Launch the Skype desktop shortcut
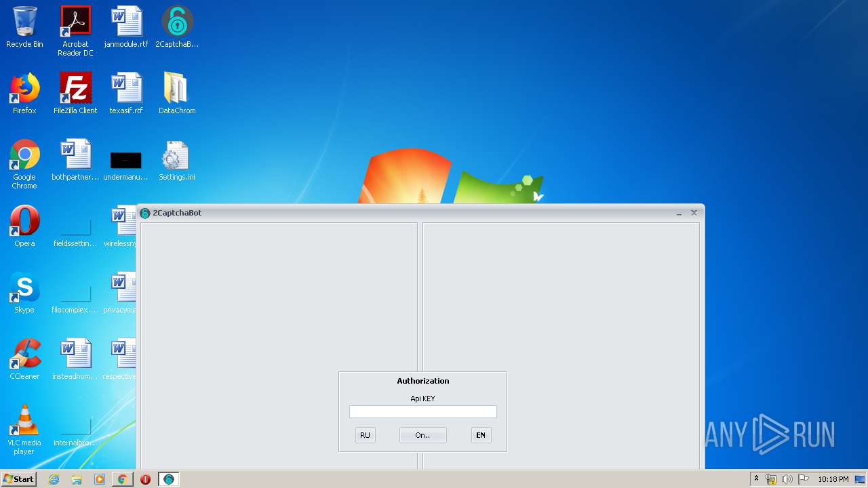The width and height of the screenshot is (868, 488). point(24,293)
